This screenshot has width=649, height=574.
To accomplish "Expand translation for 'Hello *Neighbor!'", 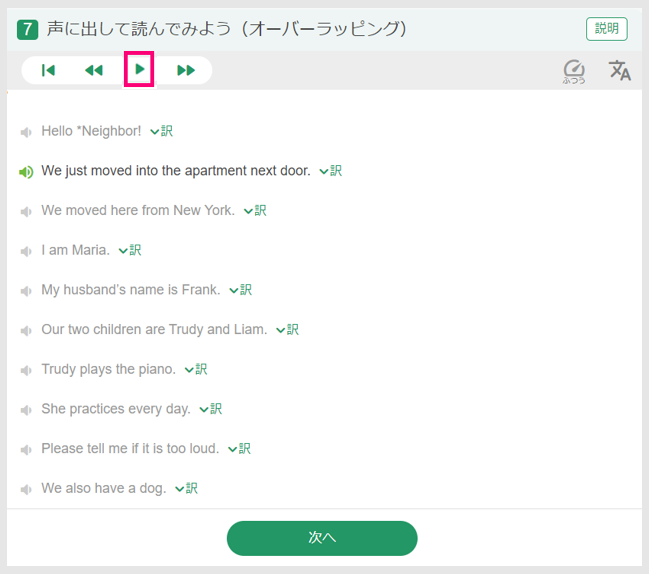I will click(x=161, y=131).
